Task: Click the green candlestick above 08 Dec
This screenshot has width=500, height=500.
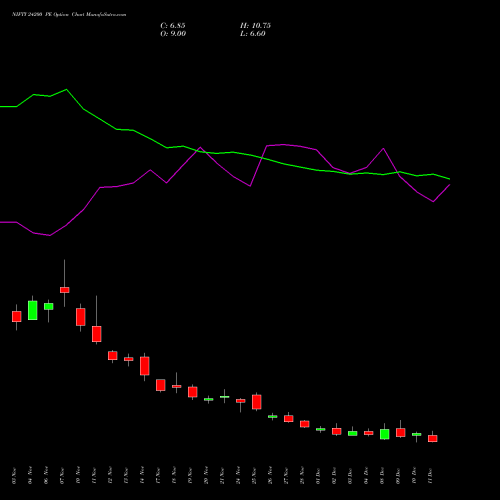Action: pyautogui.click(x=385, y=434)
